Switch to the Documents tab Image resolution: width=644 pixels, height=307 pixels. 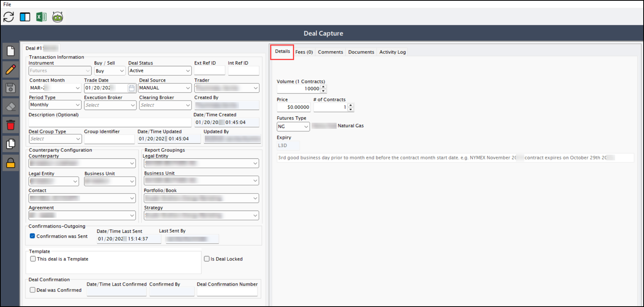point(361,52)
